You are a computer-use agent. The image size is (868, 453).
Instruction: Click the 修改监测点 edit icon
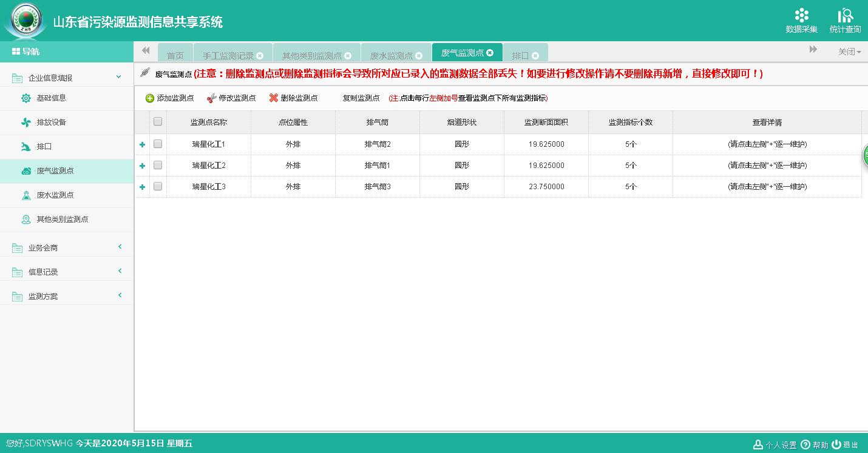211,98
